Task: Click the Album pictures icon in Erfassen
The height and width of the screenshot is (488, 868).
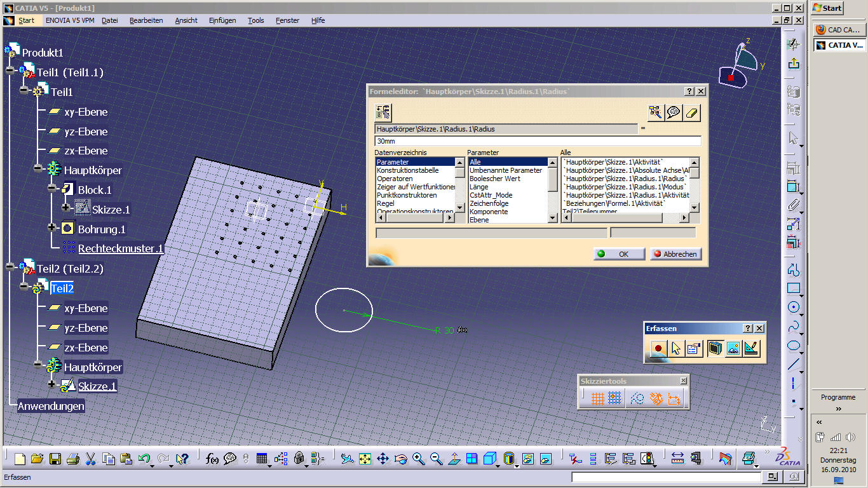Action: pos(733,348)
